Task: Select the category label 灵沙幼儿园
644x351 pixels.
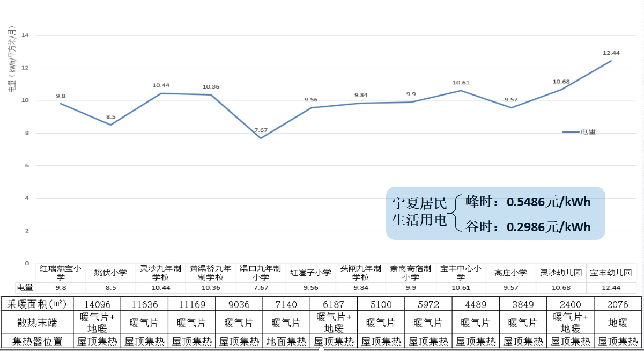Action: click(561, 273)
